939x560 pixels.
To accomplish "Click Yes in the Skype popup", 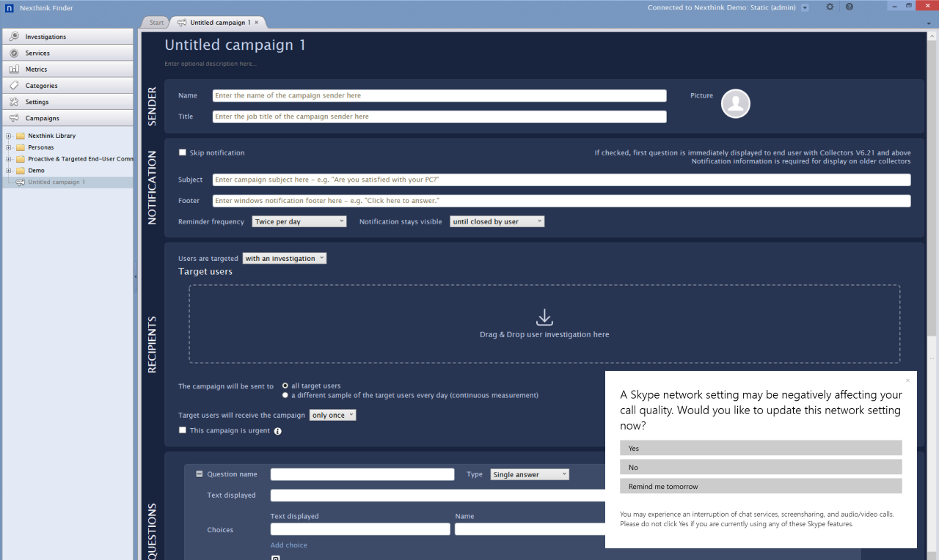I will pyautogui.click(x=760, y=448).
